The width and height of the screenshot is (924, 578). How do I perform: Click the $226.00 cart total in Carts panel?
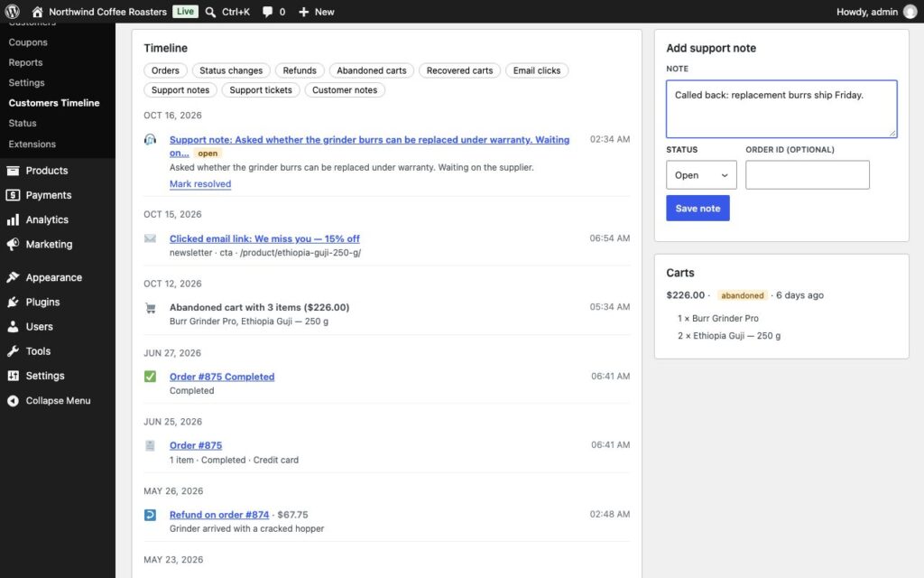[x=686, y=295]
